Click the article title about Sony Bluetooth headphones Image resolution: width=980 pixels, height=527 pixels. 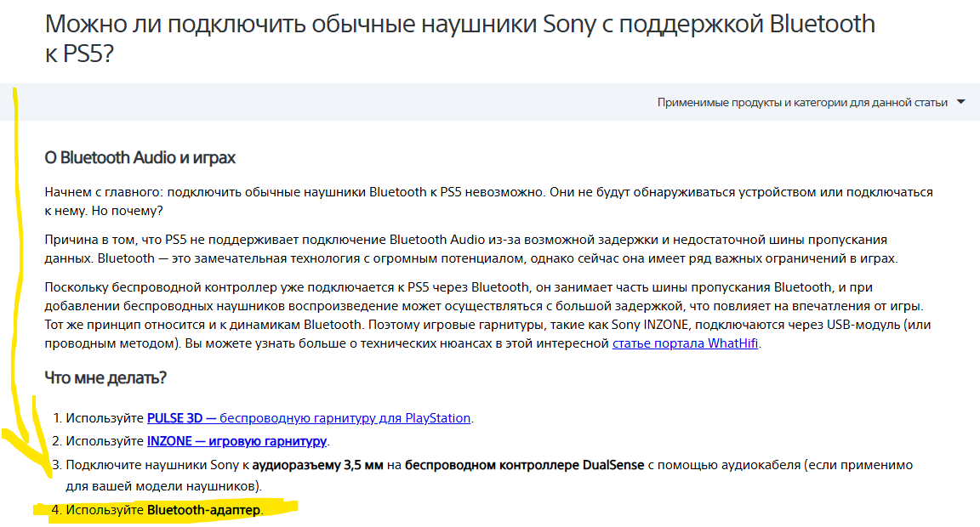click(460, 38)
